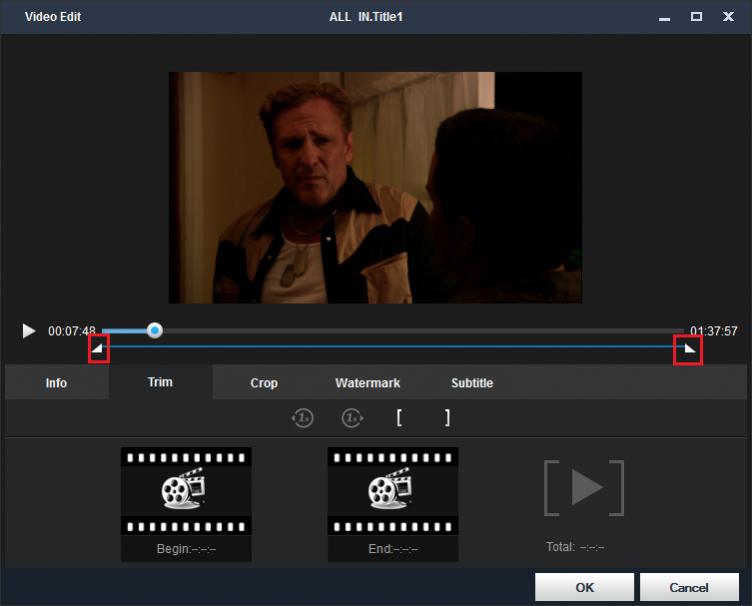Image resolution: width=752 pixels, height=606 pixels.
Task: Confirm edits with the OK button
Action: click(584, 587)
